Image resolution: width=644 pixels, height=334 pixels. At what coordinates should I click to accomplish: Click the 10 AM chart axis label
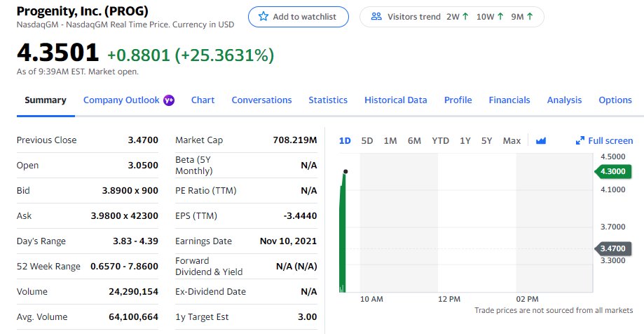[x=371, y=299]
